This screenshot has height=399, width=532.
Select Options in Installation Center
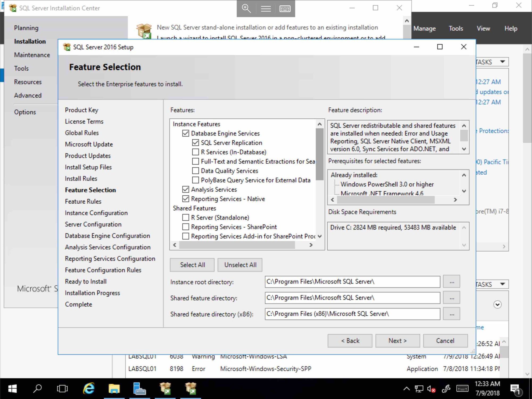tap(25, 112)
